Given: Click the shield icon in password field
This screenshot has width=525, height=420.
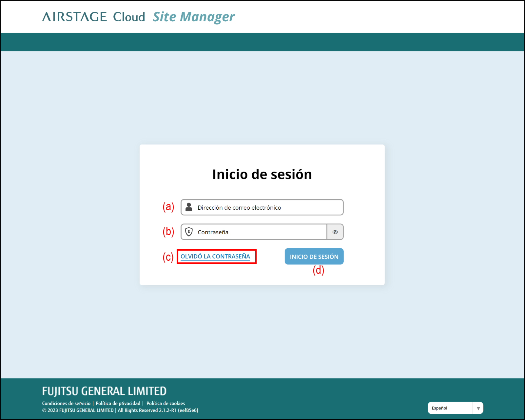Looking at the screenshot, I should pos(189,232).
